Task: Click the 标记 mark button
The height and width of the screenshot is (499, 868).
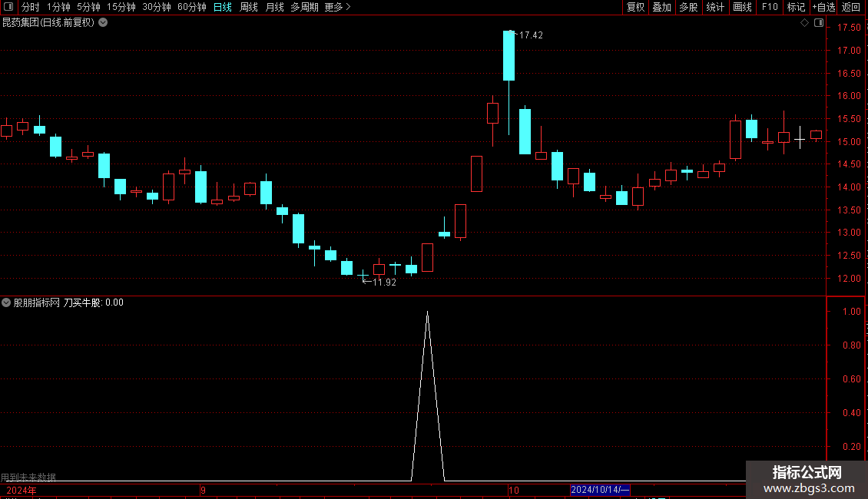Action: pos(796,7)
